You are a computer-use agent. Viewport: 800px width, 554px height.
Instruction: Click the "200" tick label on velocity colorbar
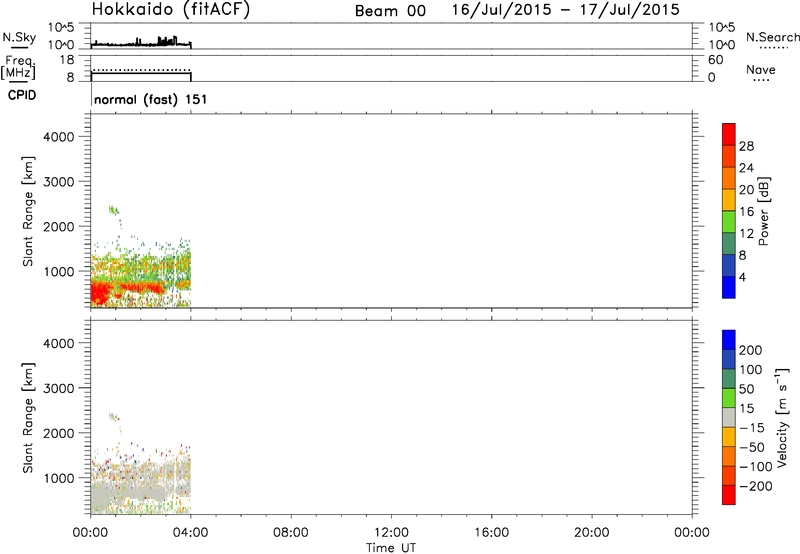[x=751, y=350]
